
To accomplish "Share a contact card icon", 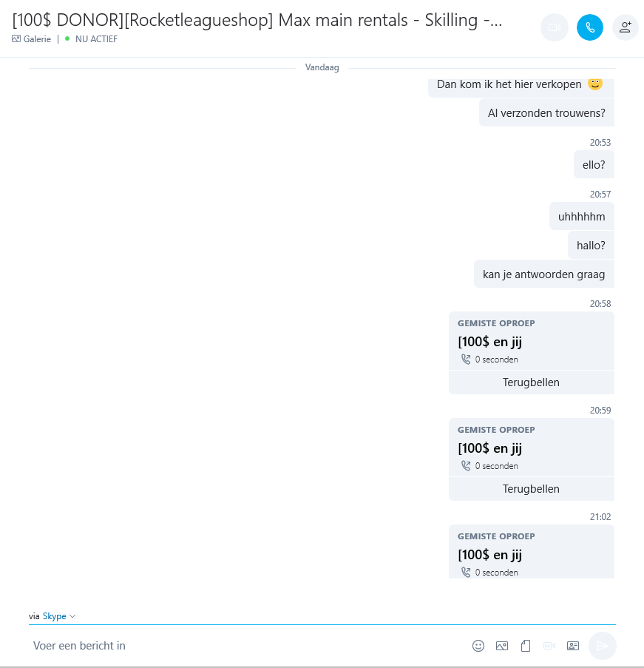I will (573, 646).
